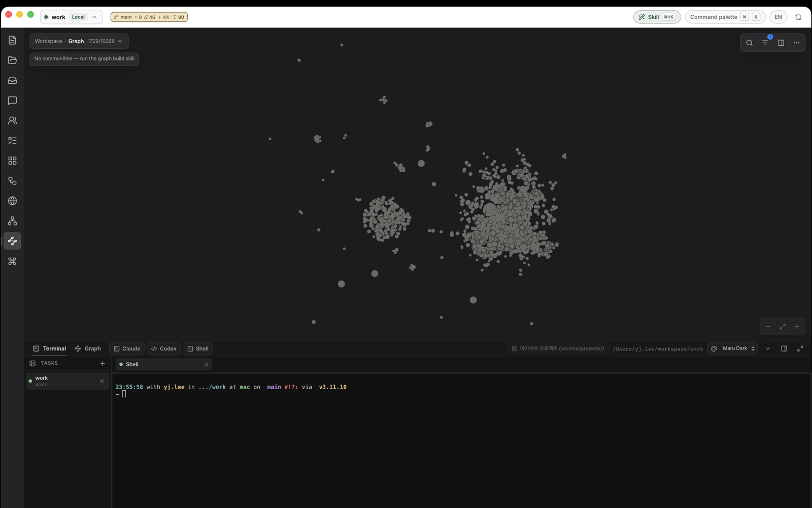This screenshot has width=812, height=508.
Task: Open the work Local workspace dropdown
Action: (71, 17)
